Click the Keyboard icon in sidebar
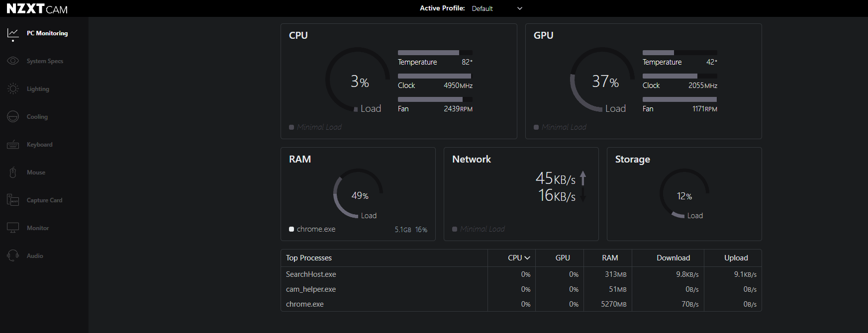This screenshot has height=333, width=868. pos(13,145)
